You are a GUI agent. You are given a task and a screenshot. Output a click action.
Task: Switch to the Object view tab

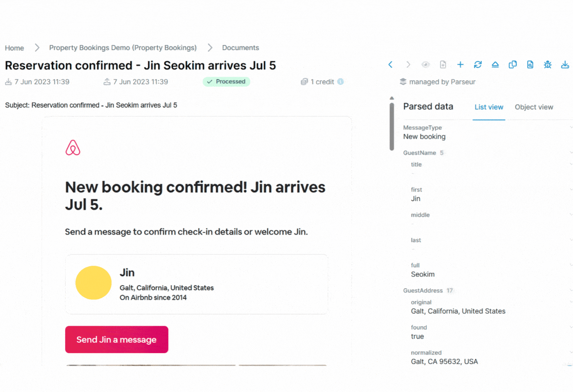pos(534,107)
